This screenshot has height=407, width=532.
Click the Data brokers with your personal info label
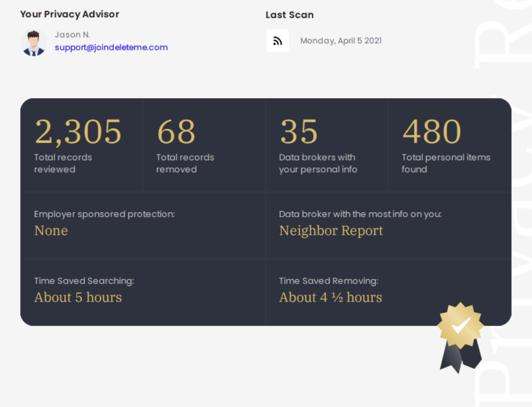pyautogui.click(x=318, y=163)
